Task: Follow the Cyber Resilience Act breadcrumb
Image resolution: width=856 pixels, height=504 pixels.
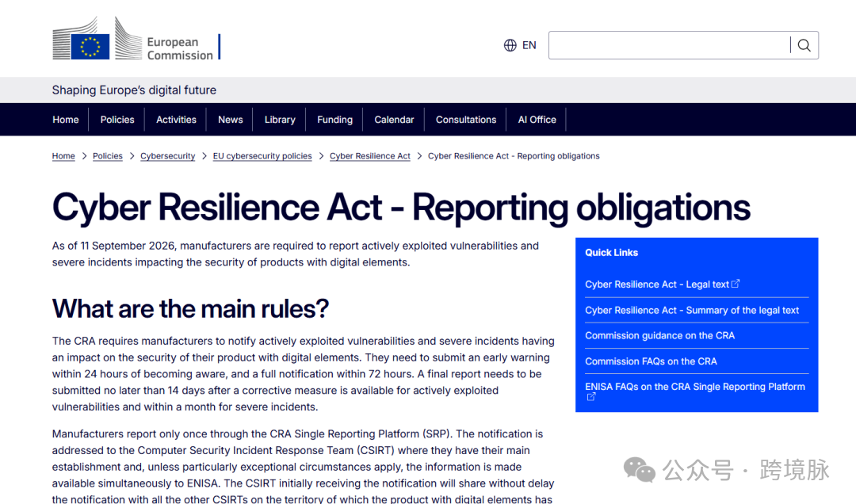Action: 369,156
